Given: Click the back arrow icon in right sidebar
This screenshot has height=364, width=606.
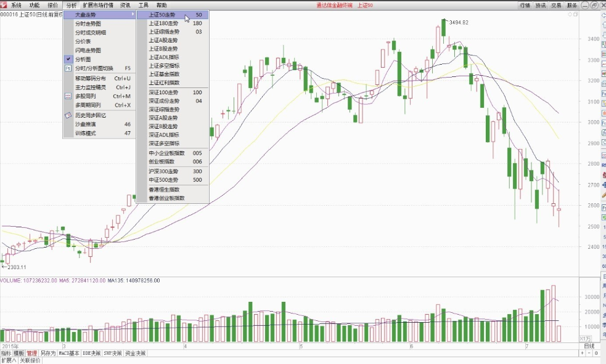Looking at the screenshot, I should tap(604, 16).
